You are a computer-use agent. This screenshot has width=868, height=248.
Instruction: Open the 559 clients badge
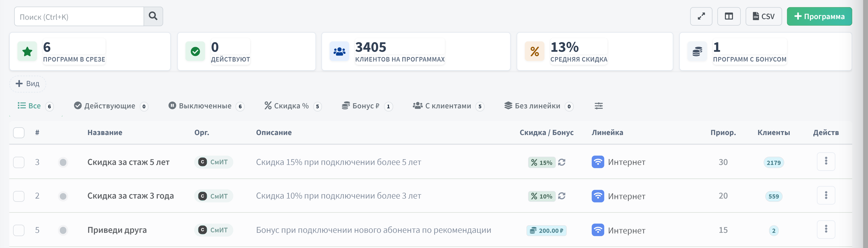(x=774, y=196)
